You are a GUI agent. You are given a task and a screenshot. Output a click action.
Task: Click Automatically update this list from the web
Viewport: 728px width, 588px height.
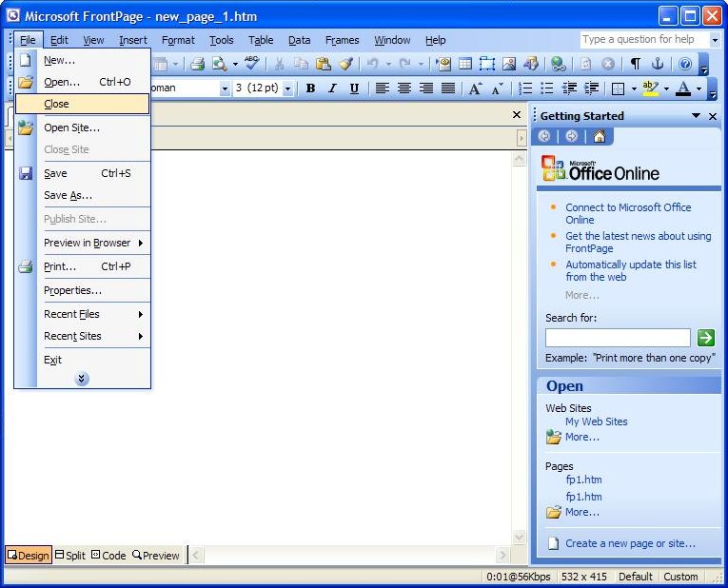(631, 270)
